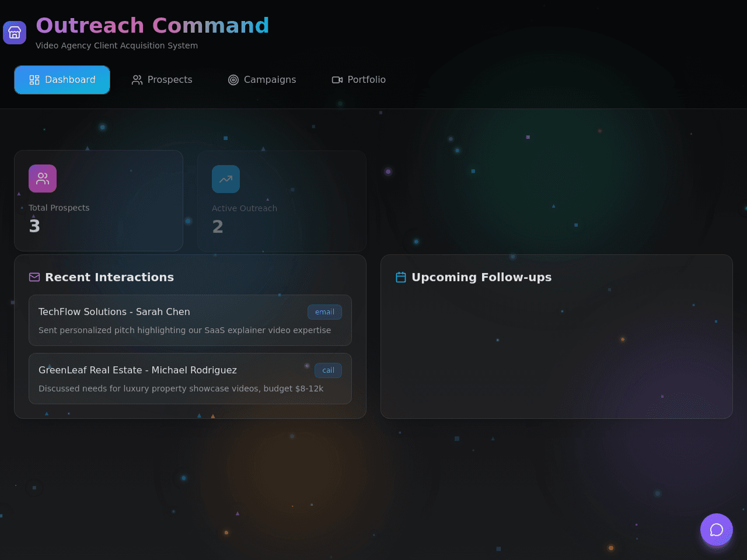
Task: Click the video camera icon on the Portfolio tab
Action: point(337,80)
